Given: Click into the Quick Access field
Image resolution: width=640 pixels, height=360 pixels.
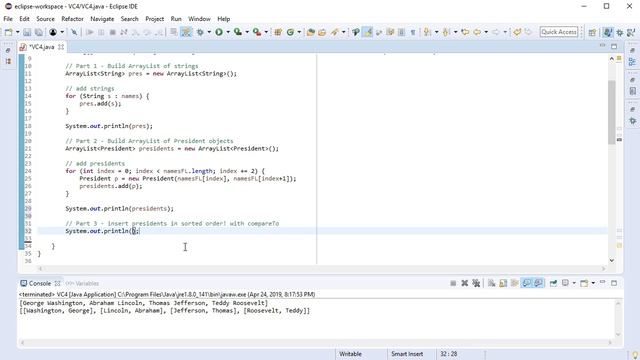Looking at the screenshot, I should pos(559,32).
